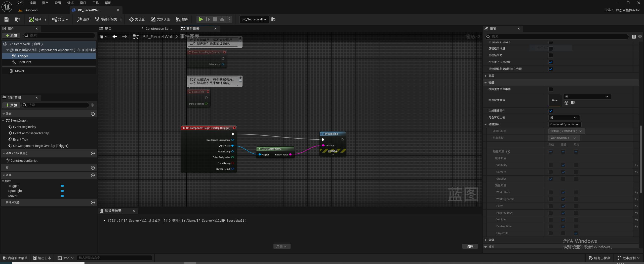644x264 pixels.
Task: Click browse-to-asset icon under physical material
Action: click(573, 103)
